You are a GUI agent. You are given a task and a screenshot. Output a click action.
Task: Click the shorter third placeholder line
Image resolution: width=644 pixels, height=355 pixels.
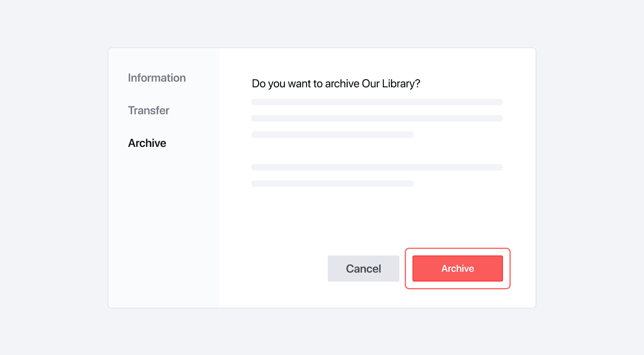[332, 134]
